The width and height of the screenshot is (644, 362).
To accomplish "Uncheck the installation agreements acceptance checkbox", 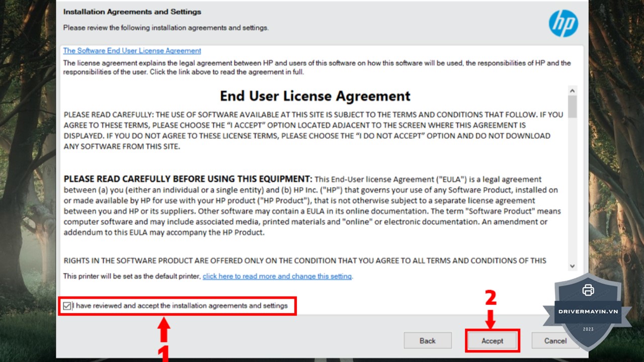I will coord(67,306).
